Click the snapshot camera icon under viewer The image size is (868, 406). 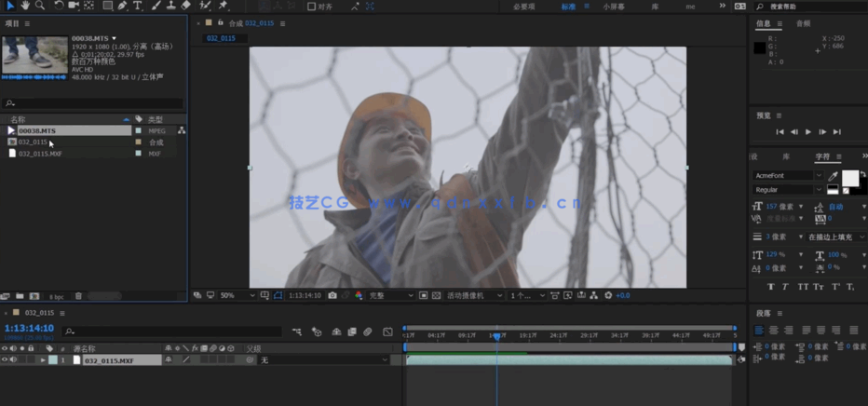point(332,295)
